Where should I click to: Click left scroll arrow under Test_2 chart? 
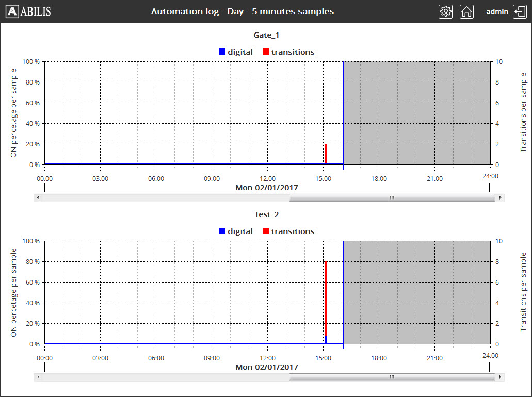(x=38, y=377)
